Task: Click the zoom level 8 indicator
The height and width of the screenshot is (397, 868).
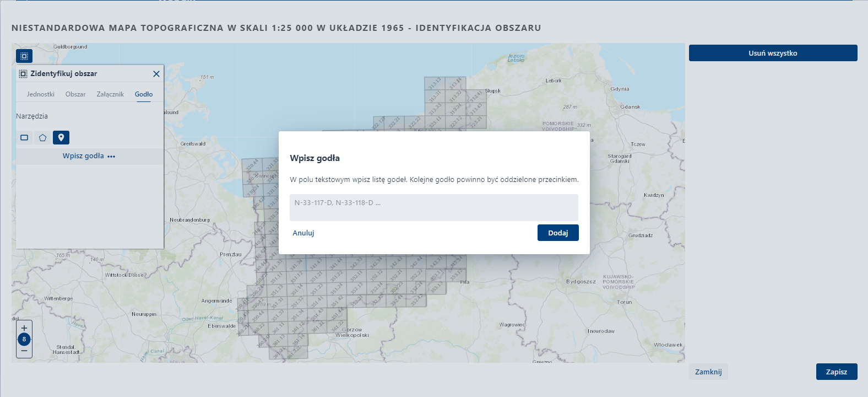Action: coord(24,339)
